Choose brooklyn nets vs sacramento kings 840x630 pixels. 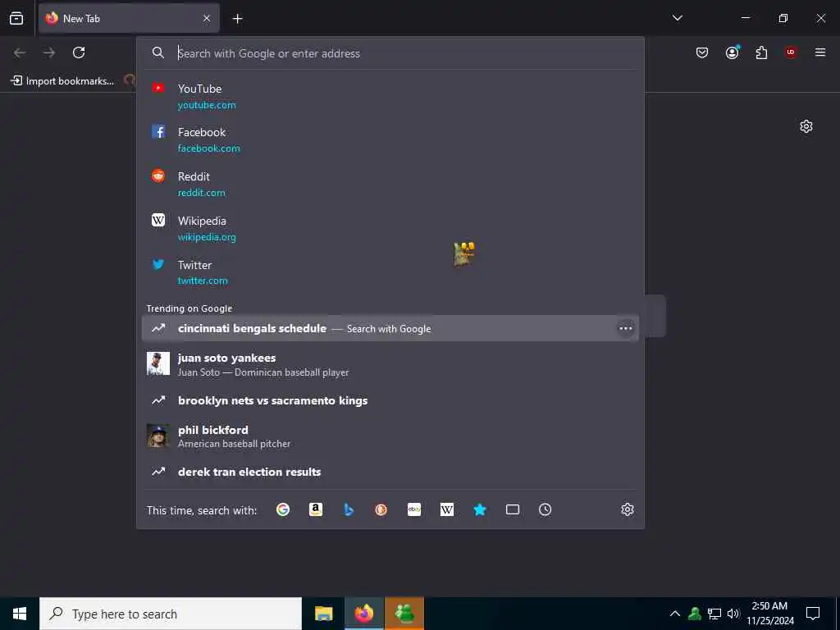tap(390, 400)
